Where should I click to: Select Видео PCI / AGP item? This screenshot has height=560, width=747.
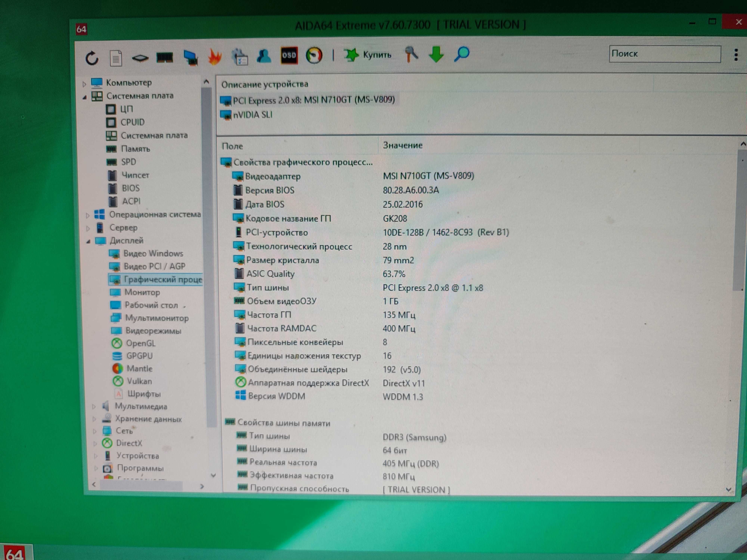pyautogui.click(x=148, y=266)
